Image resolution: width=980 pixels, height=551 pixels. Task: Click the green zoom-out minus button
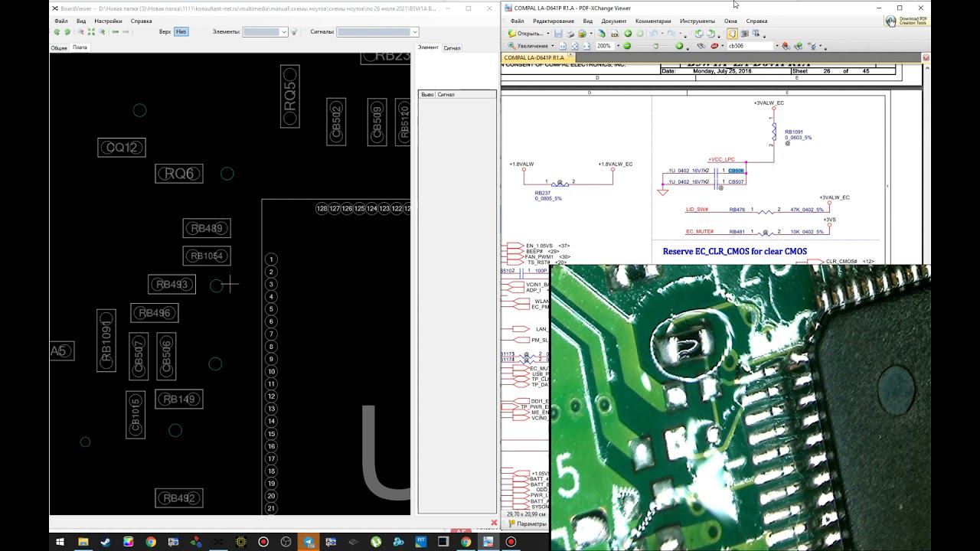[x=627, y=46]
